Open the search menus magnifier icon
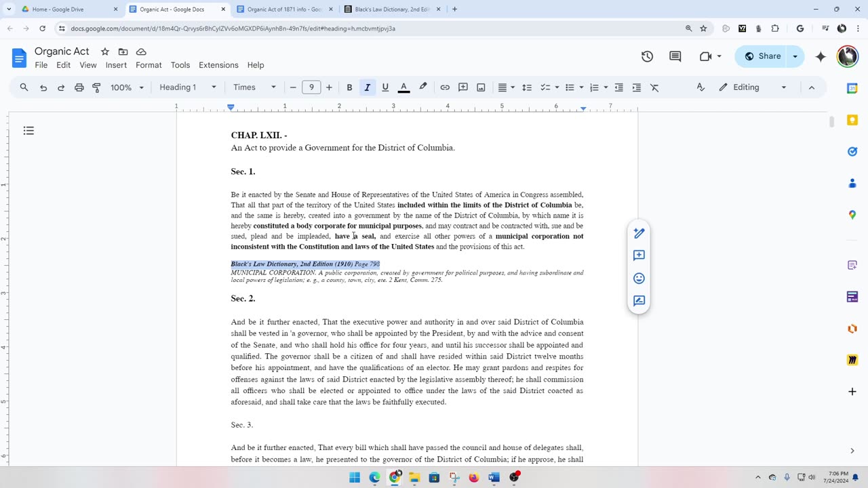Screen dimensions: 868x488 24,87
